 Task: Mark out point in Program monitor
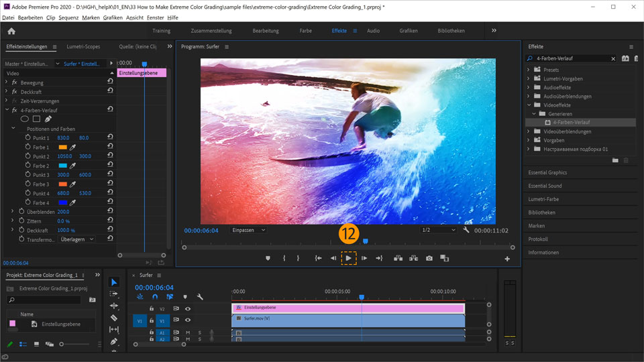click(x=298, y=258)
